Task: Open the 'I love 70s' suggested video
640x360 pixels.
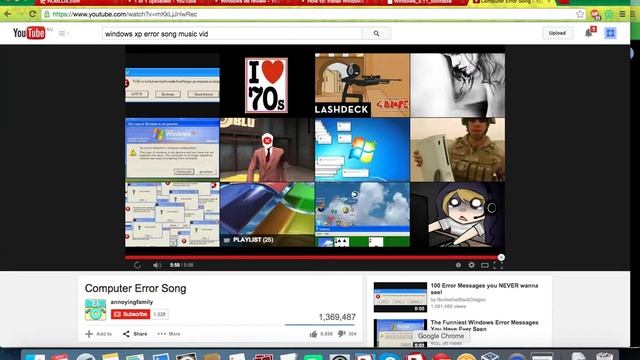Action: (267, 85)
